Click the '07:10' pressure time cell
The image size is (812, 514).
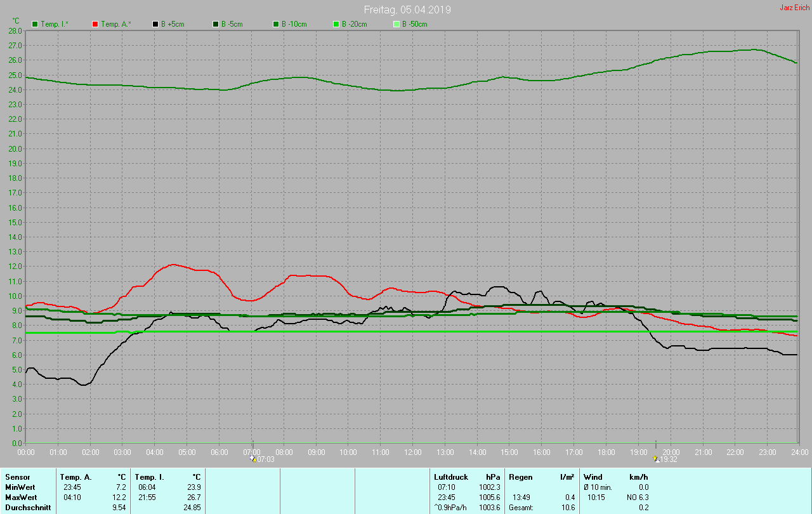(x=446, y=487)
